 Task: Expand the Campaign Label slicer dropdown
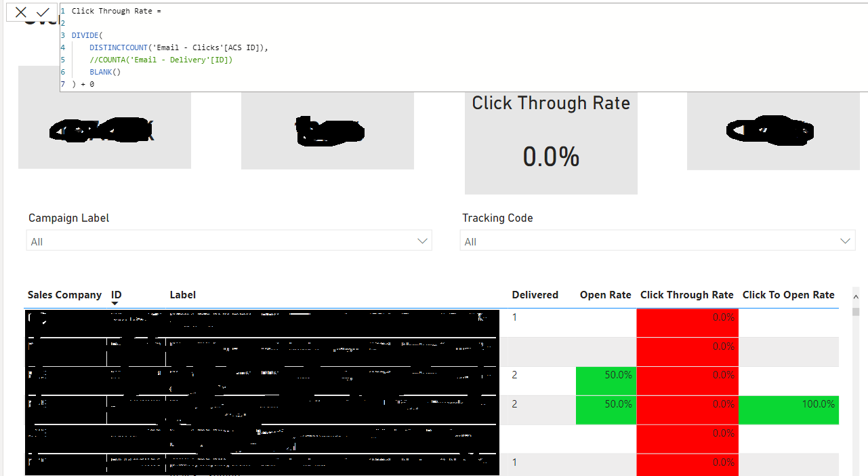click(x=423, y=241)
